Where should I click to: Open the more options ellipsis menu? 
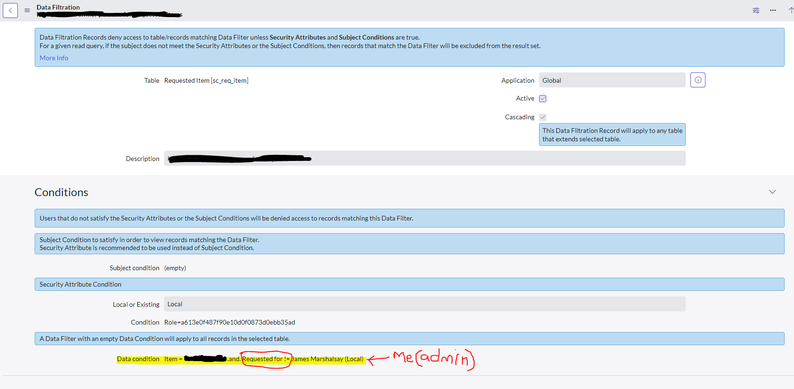pyautogui.click(x=773, y=10)
